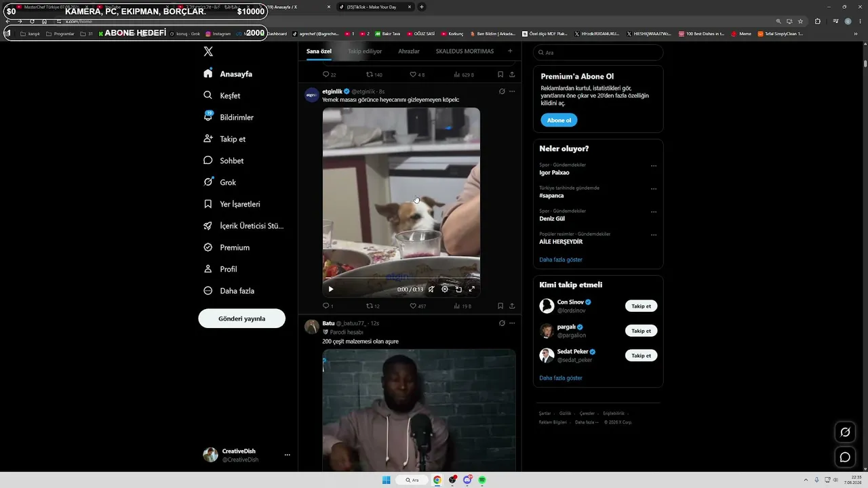Switch to the SKALEDUS MORTIMAS tab
Screen dimensions: 868x488
pos(465,52)
